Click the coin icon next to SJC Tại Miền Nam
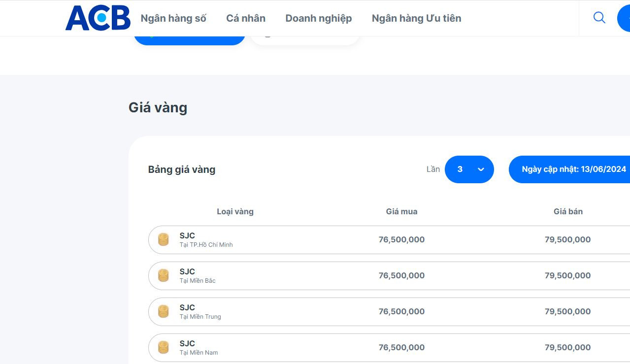630x364 pixels. 163,347
